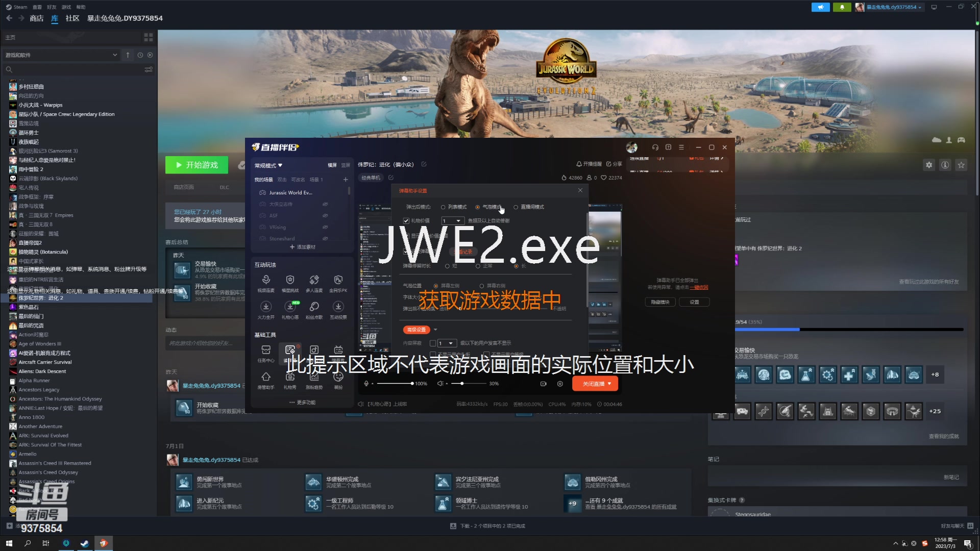Select the 场景 1 scene tab
The height and width of the screenshot is (551, 980).
(316, 180)
